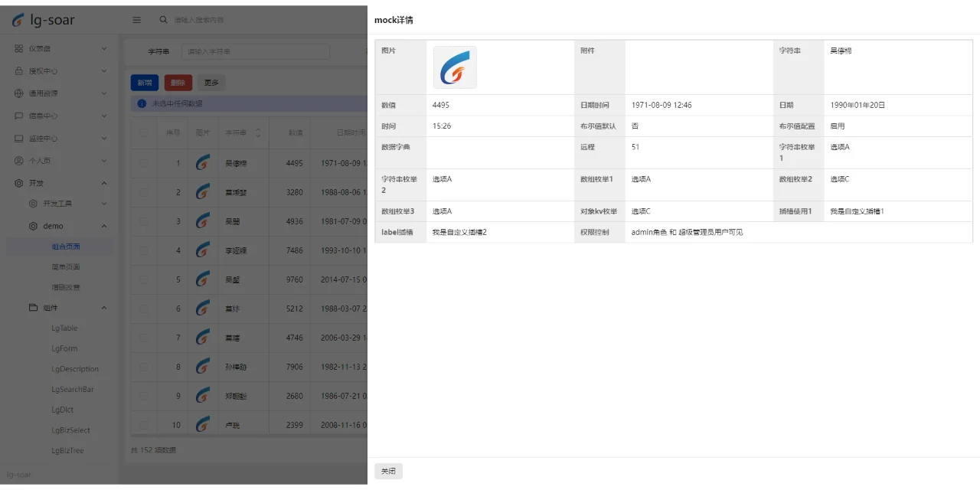Click the 仪表盘 dashboard grid icon

pyautogui.click(x=18, y=48)
